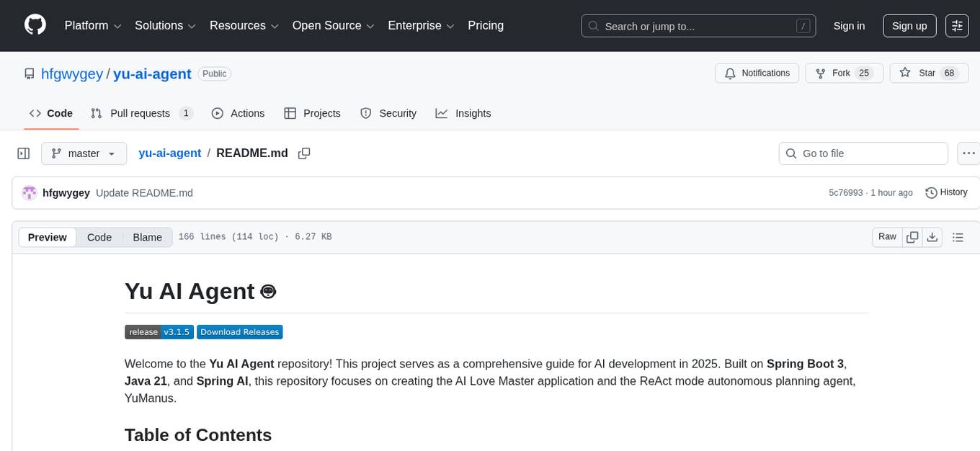The width and height of the screenshot is (980, 451).
Task: Go to the Insights tab
Action: pos(463,113)
